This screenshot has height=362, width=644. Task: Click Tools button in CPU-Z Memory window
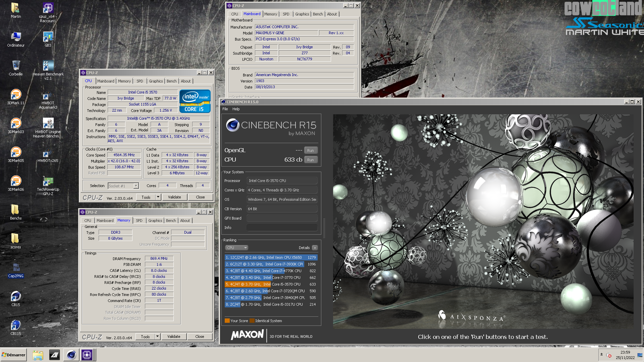[x=145, y=337]
